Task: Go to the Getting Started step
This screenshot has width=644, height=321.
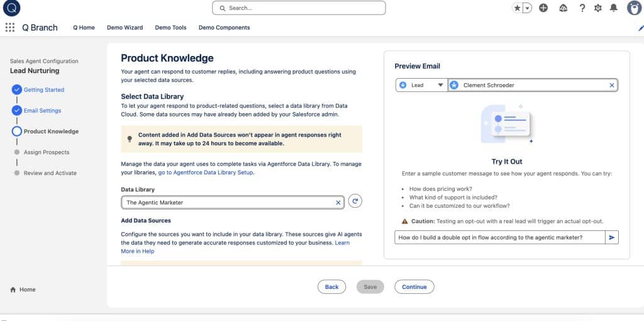Action: point(44,89)
